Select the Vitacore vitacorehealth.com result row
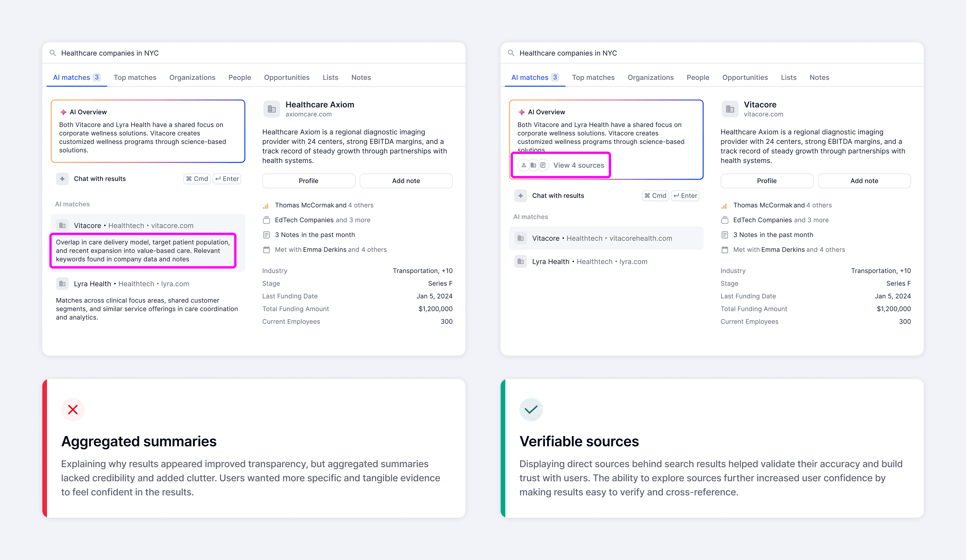 point(606,238)
